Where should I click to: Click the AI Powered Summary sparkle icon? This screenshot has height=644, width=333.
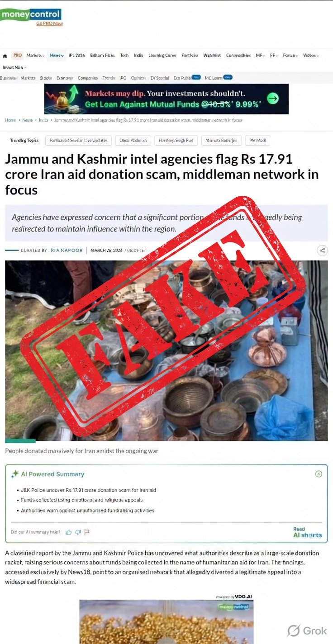tap(15, 474)
